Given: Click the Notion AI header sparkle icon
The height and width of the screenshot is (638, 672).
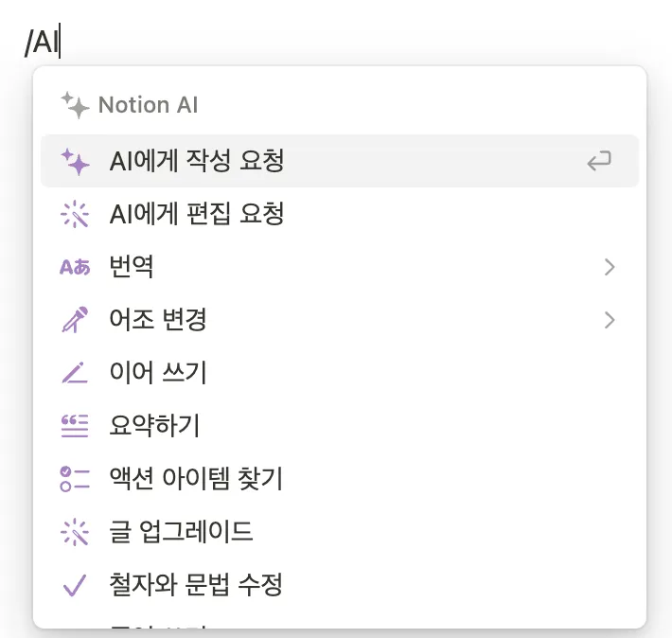Looking at the screenshot, I should pyautogui.click(x=75, y=104).
